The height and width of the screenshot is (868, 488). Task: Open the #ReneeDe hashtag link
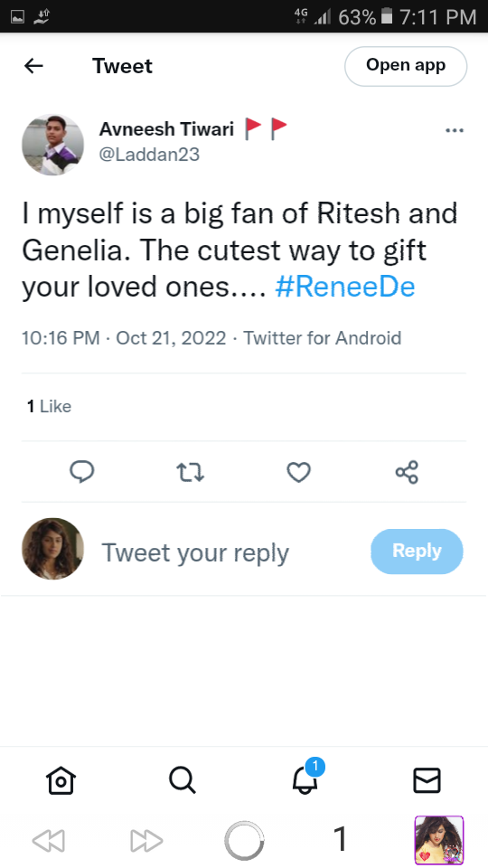344,287
